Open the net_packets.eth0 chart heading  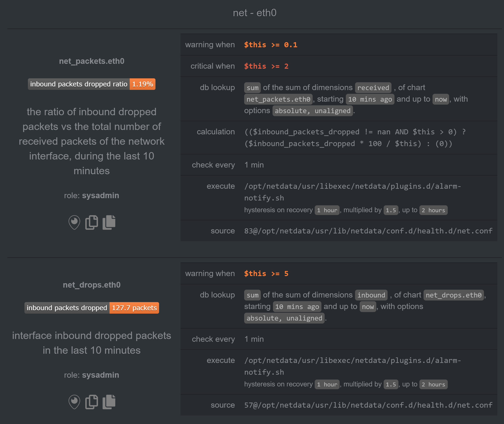(x=92, y=61)
